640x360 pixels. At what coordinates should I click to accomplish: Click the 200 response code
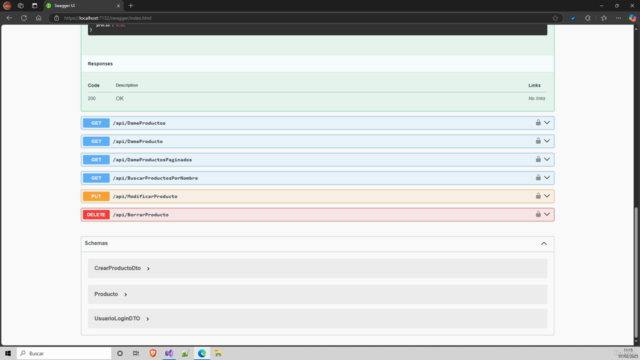[x=91, y=98]
